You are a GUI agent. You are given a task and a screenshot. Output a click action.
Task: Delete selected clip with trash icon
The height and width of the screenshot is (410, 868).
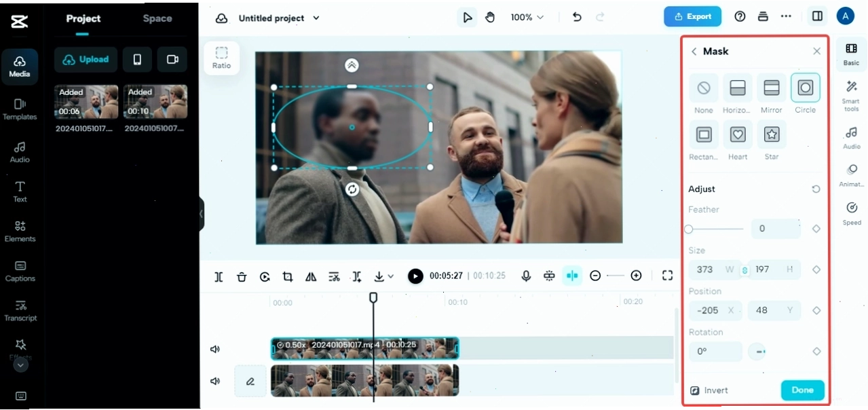pyautogui.click(x=242, y=276)
